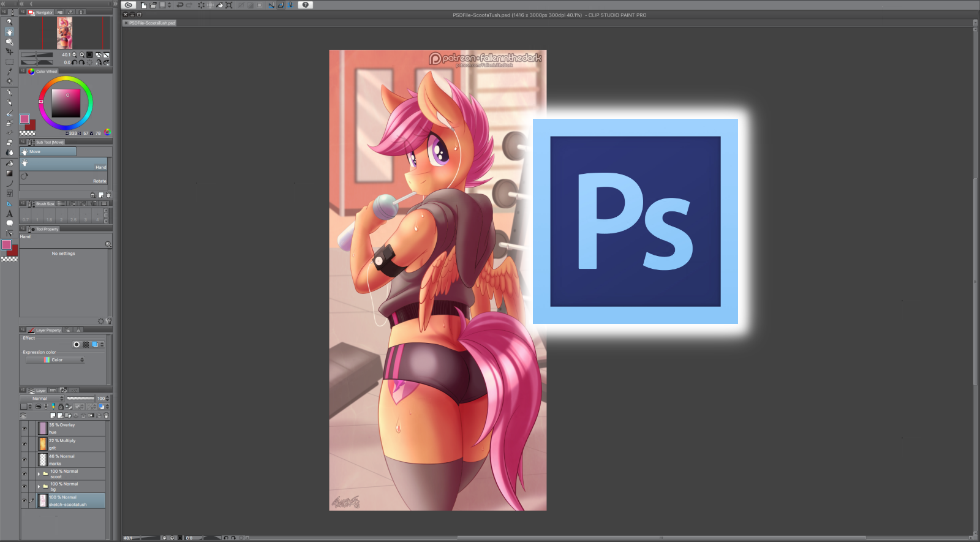Click the Open file icon in command bar
The width and height of the screenshot is (980, 542).
(153, 5)
